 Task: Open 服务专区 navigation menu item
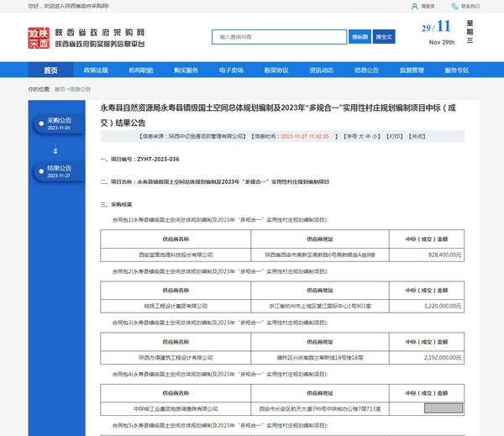tap(456, 70)
